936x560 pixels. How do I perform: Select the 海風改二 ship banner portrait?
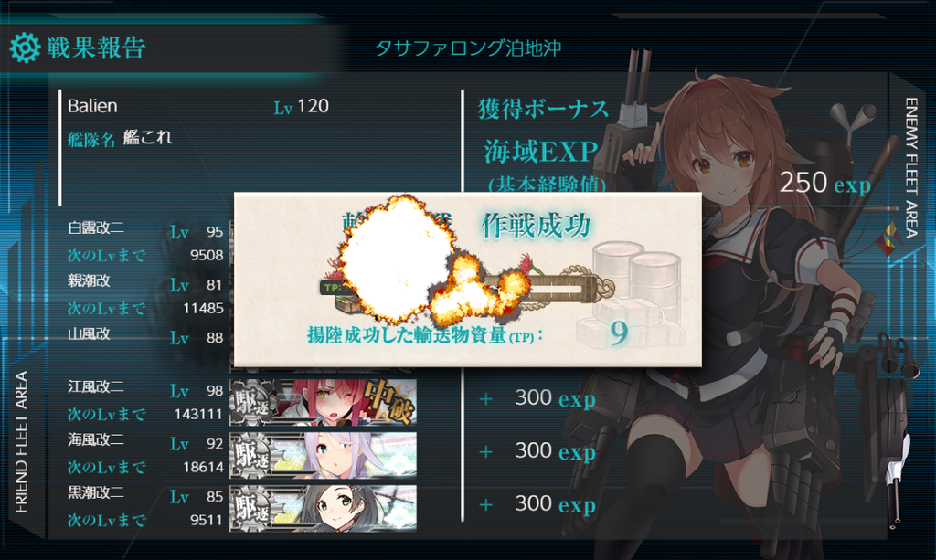pos(323,456)
